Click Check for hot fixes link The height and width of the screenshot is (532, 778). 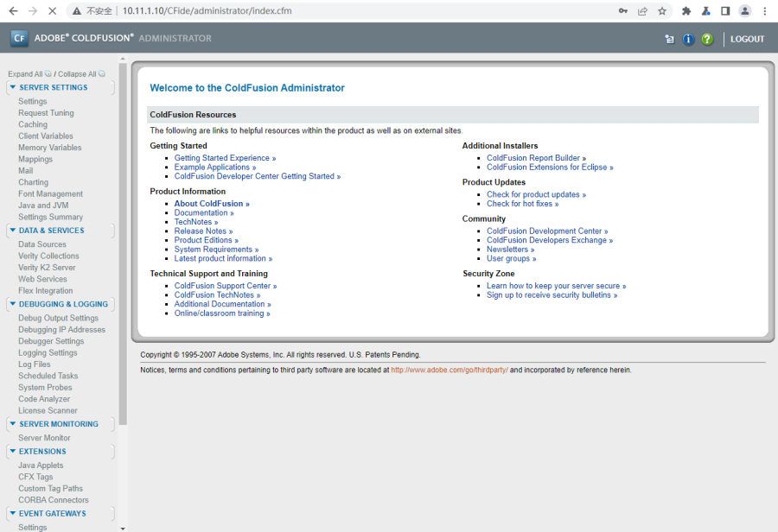[x=522, y=203]
